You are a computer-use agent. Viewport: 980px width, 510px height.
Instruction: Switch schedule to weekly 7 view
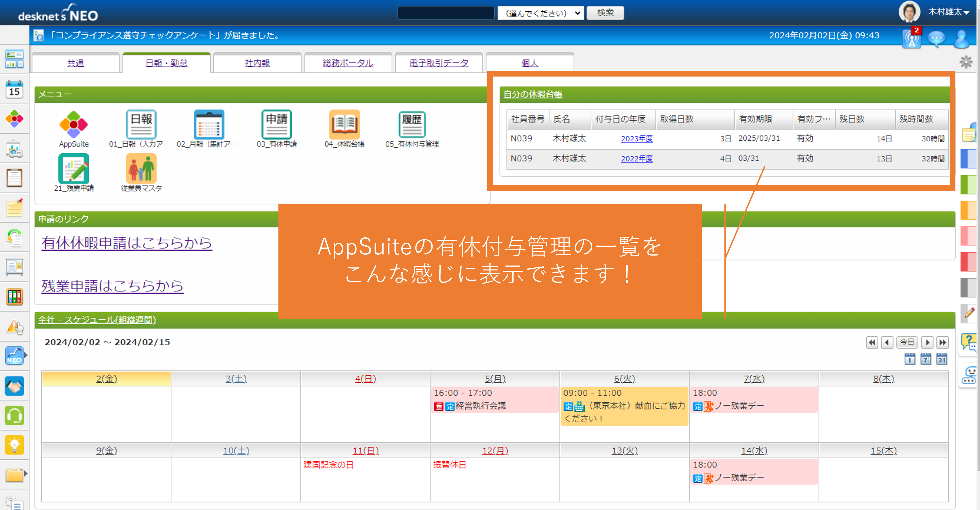point(926,359)
